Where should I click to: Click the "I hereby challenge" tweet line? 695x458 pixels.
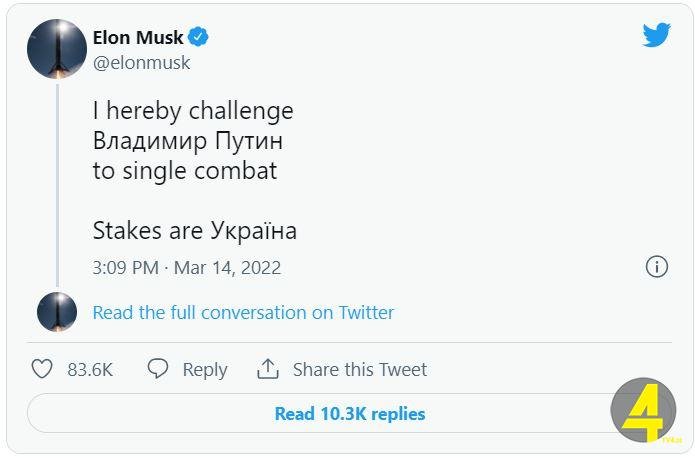point(193,111)
